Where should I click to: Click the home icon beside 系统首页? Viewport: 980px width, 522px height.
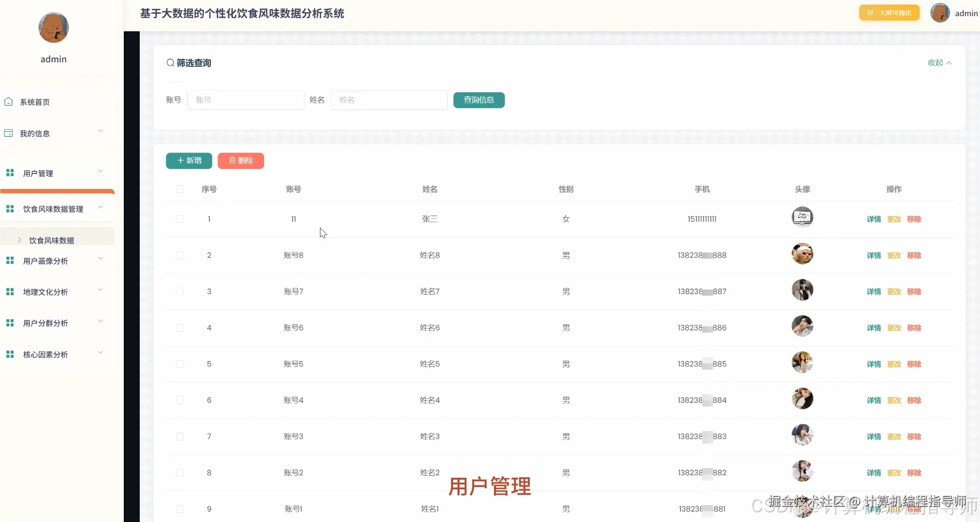point(9,102)
